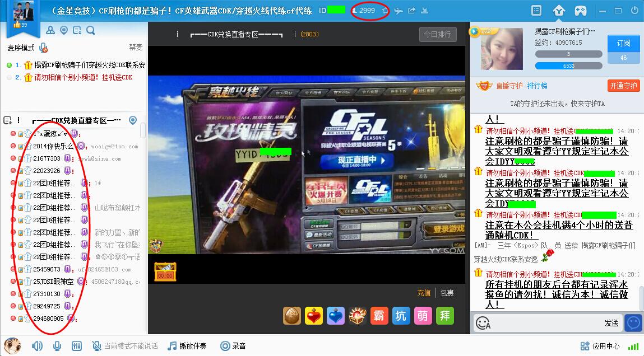
Task: Open 应用中心 app center
Action: [600, 346]
